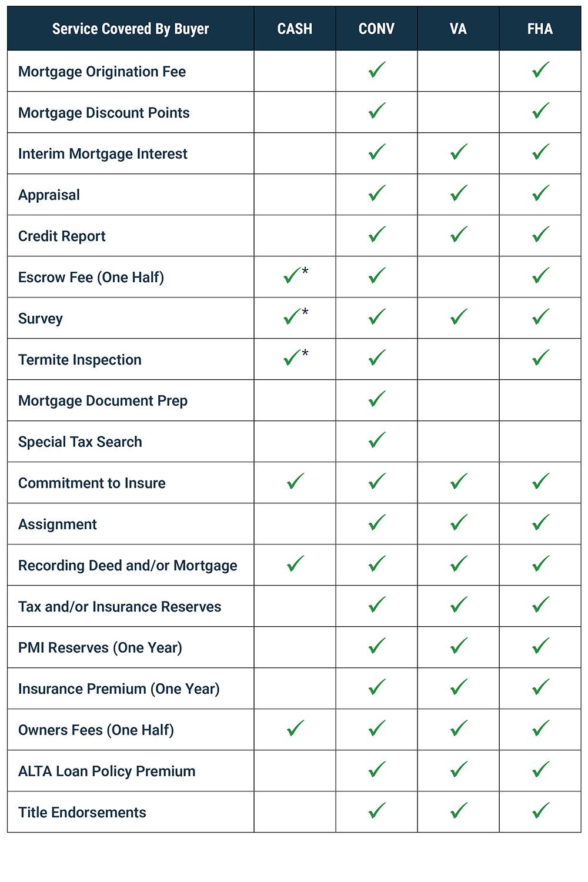Viewport: 588px width, 882px height.
Task: Click the VA checkmark in Appraisal row
Action: (x=459, y=193)
